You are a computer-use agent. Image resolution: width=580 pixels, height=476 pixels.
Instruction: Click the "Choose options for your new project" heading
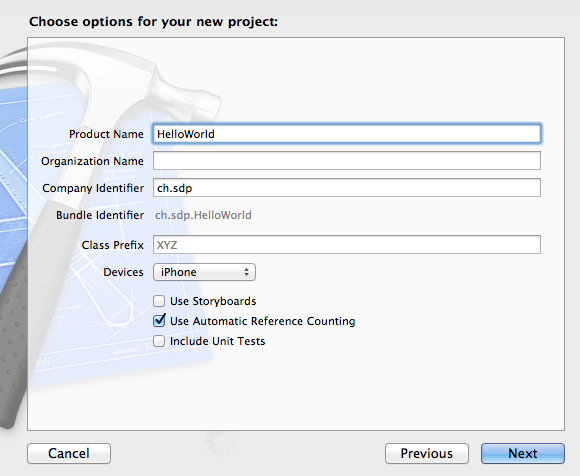click(154, 22)
